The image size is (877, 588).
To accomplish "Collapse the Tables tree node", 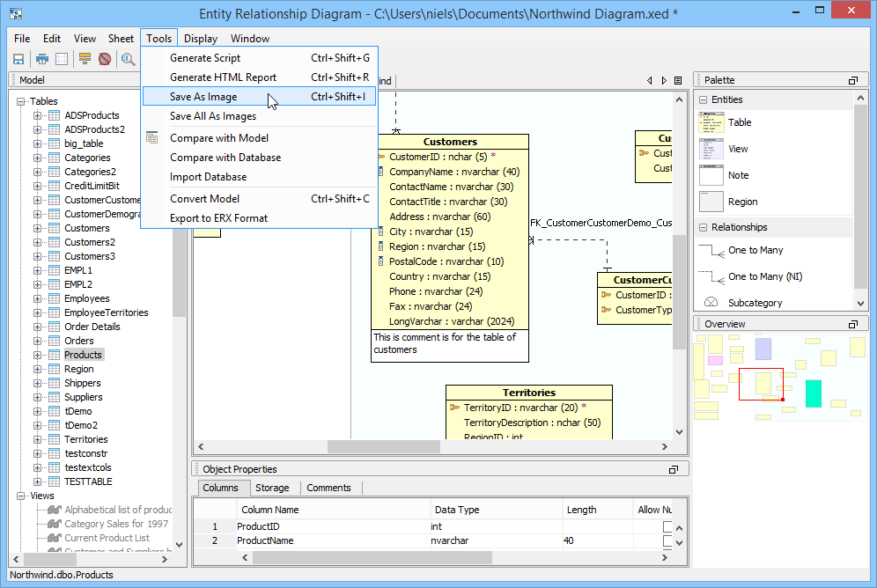I will 21,101.
